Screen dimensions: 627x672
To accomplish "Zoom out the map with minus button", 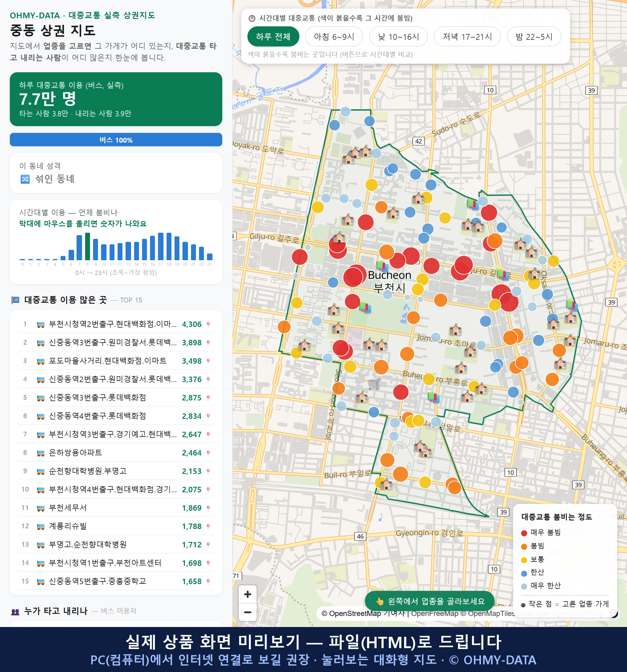I will 247,612.
